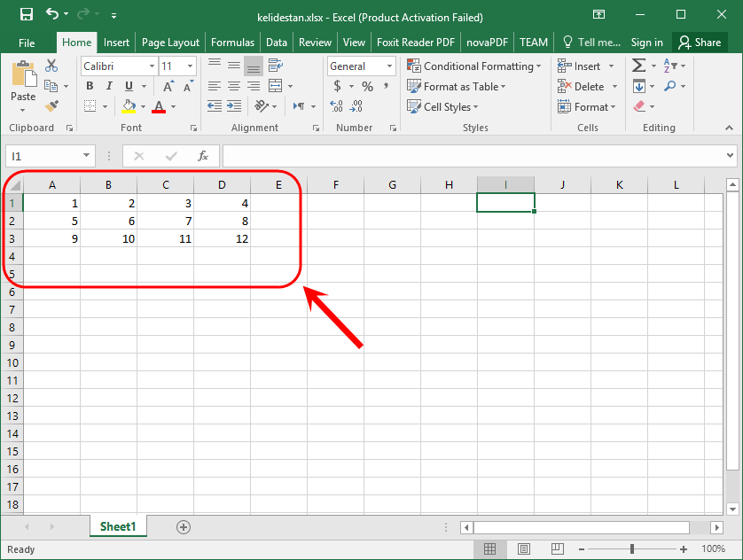Click the Orientation text angle icon
Screen dimensions: 743x560
coord(262,106)
